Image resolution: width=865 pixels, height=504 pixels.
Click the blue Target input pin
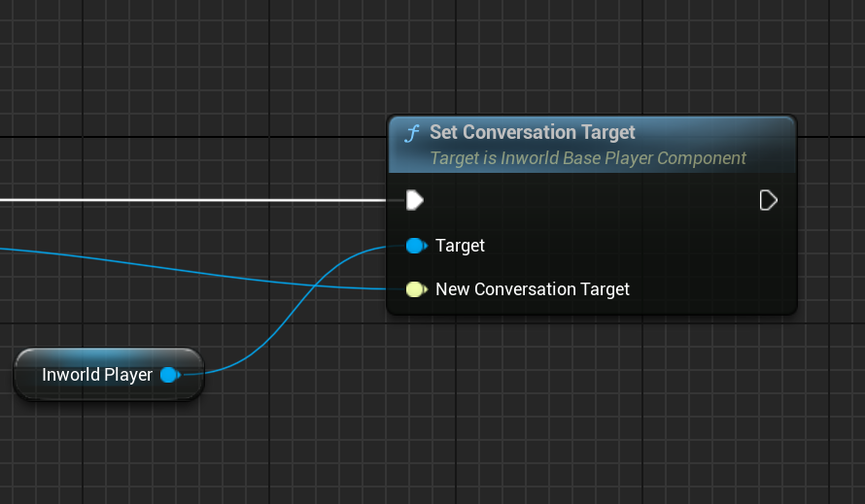[x=417, y=246]
